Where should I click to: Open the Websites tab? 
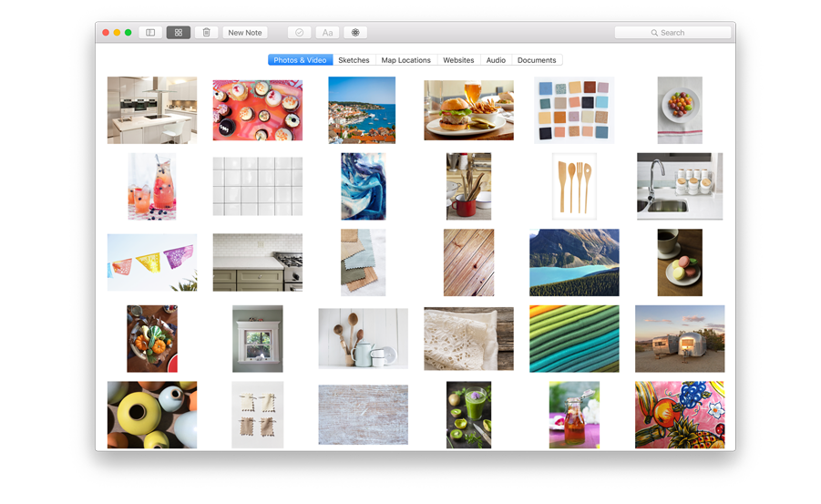pyautogui.click(x=458, y=60)
